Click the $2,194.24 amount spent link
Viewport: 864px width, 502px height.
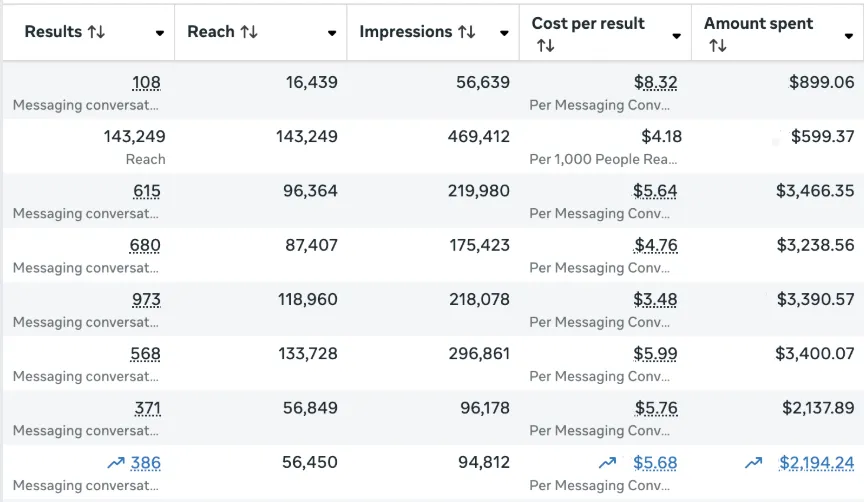pos(817,463)
